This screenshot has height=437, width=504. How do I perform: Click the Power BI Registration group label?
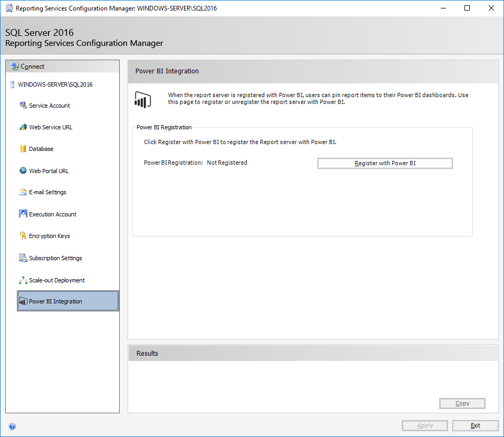[x=164, y=127]
